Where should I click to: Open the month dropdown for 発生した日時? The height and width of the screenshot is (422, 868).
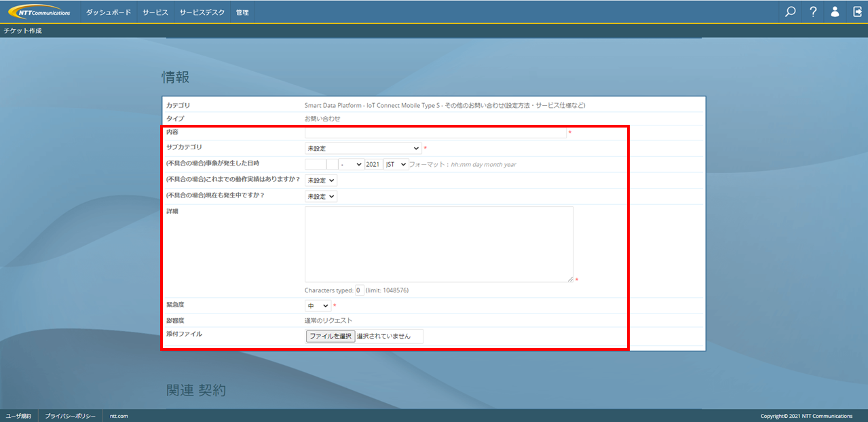point(352,164)
